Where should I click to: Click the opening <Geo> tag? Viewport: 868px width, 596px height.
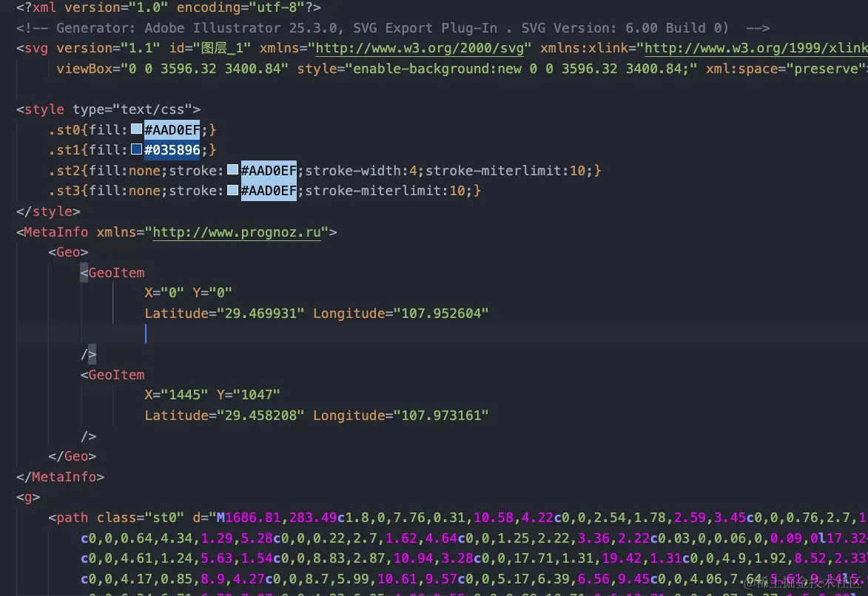(x=68, y=252)
